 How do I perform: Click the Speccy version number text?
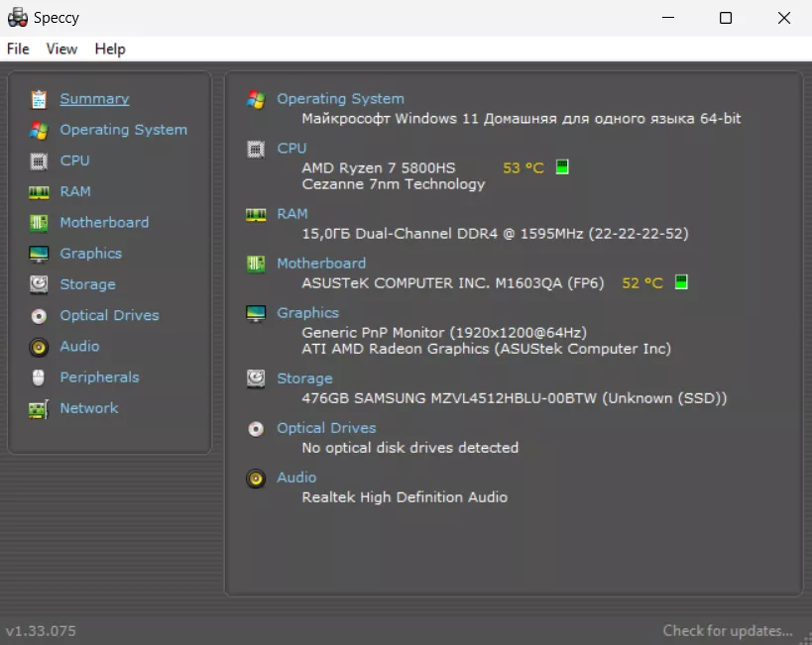tap(41, 631)
